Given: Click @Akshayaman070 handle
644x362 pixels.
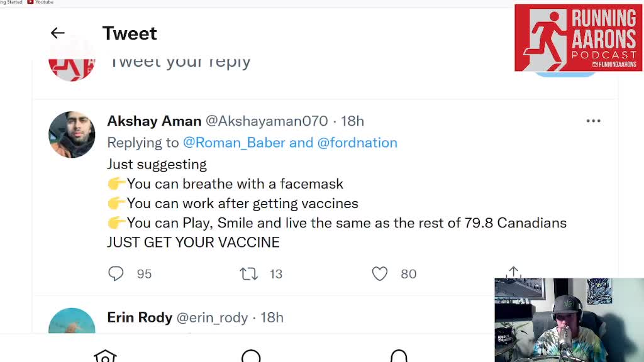Looking at the screenshot, I should (267, 121).
